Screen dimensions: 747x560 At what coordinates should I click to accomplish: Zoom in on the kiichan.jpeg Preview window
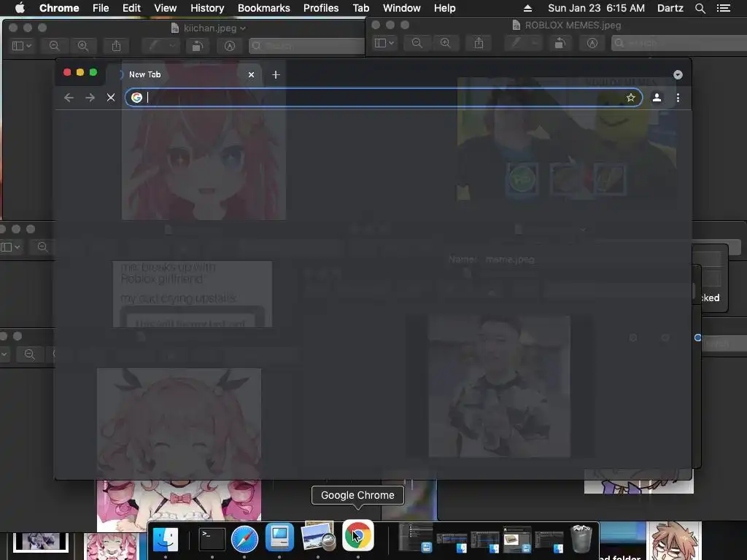pyautogui.click(x=83, y=46)
